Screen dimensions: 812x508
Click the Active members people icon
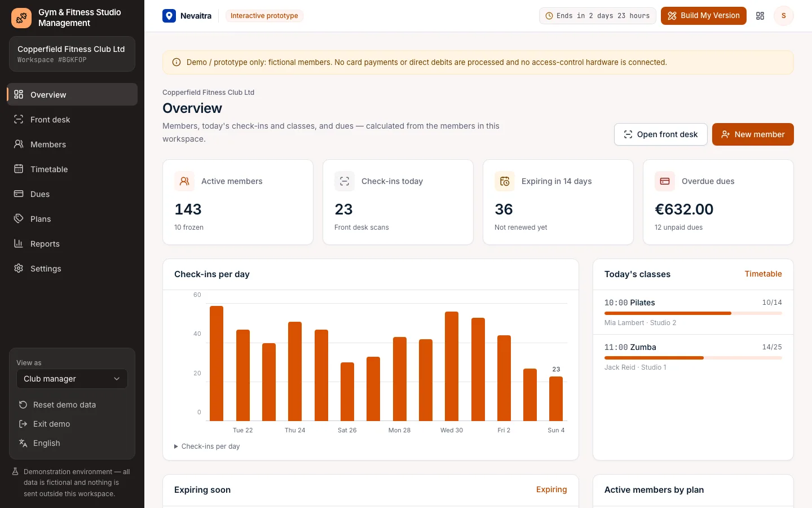coord(184,181)
